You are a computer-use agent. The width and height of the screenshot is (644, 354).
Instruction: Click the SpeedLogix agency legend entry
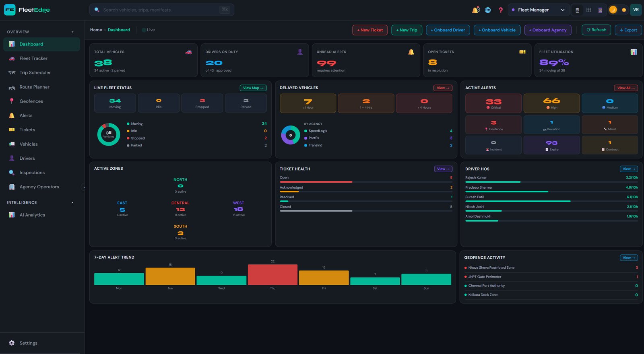click(x=378, y=131)
